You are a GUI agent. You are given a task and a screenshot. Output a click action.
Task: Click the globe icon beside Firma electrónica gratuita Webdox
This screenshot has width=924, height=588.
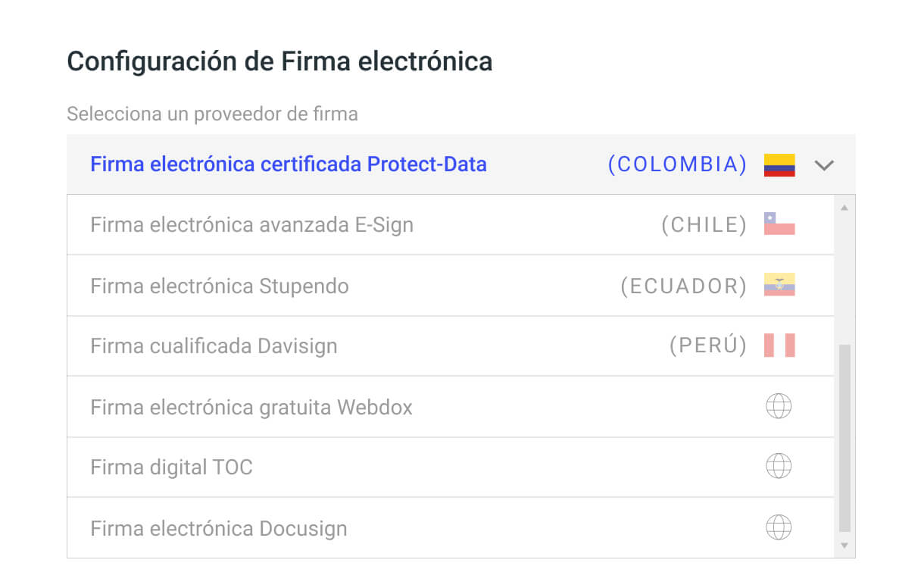(x=779, y=406)
